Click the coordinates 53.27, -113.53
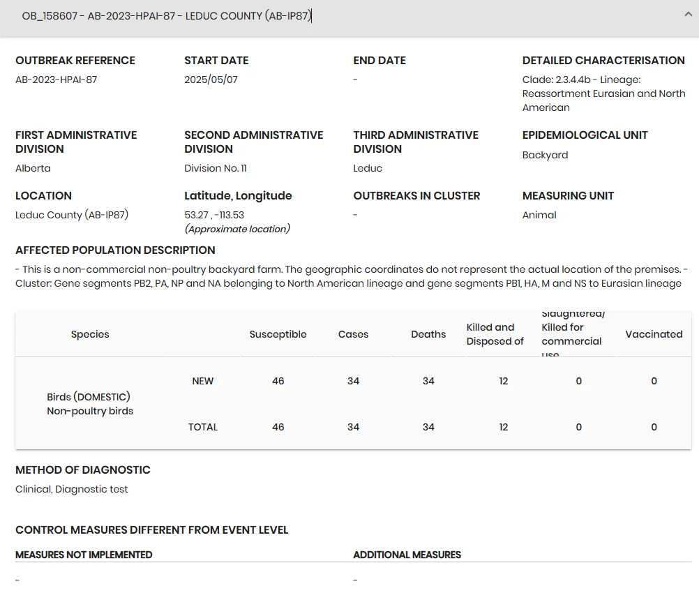This screenshot has width=699, height=616. point(214,215)
